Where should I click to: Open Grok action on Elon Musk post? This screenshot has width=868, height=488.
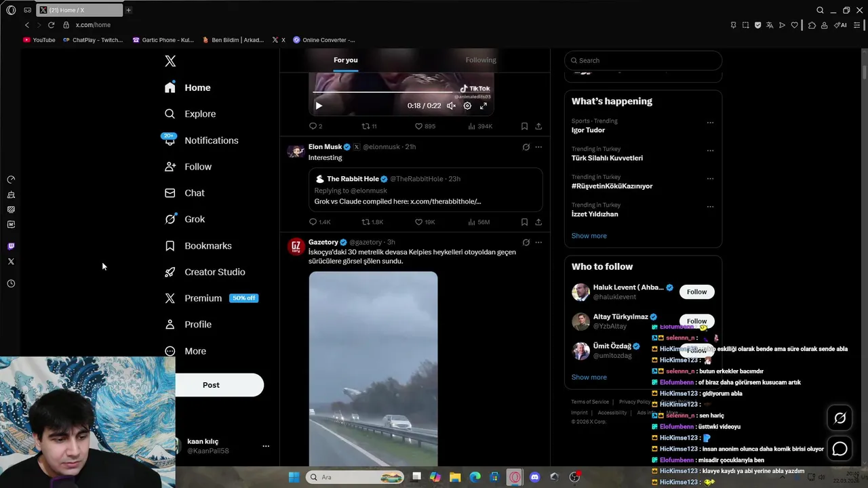point(526,146)
